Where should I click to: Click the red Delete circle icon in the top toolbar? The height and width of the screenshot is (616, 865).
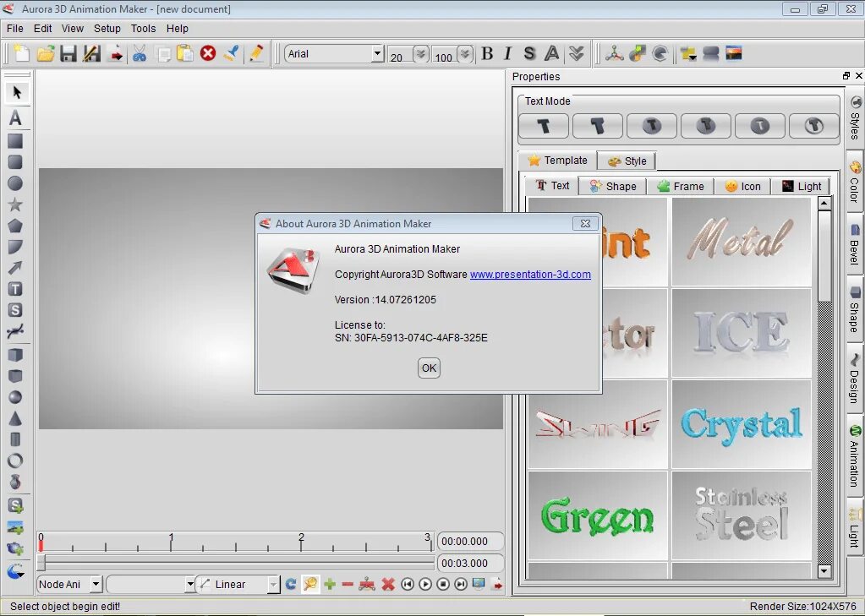(208, 53)
